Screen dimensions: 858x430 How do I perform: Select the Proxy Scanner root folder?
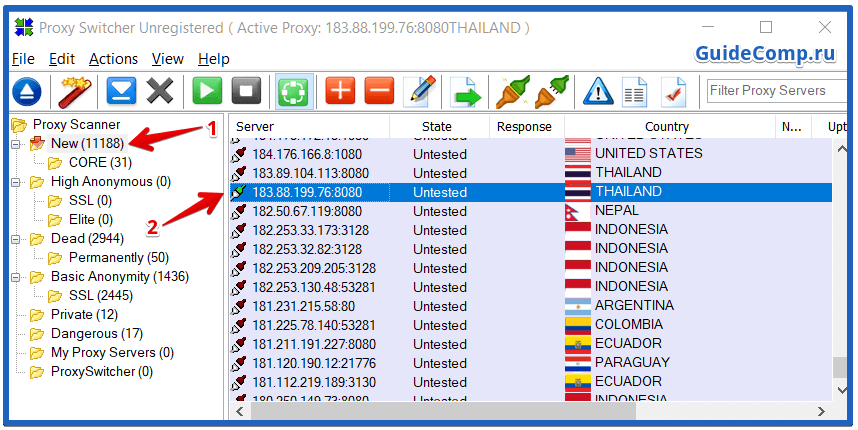click(77, 125)
